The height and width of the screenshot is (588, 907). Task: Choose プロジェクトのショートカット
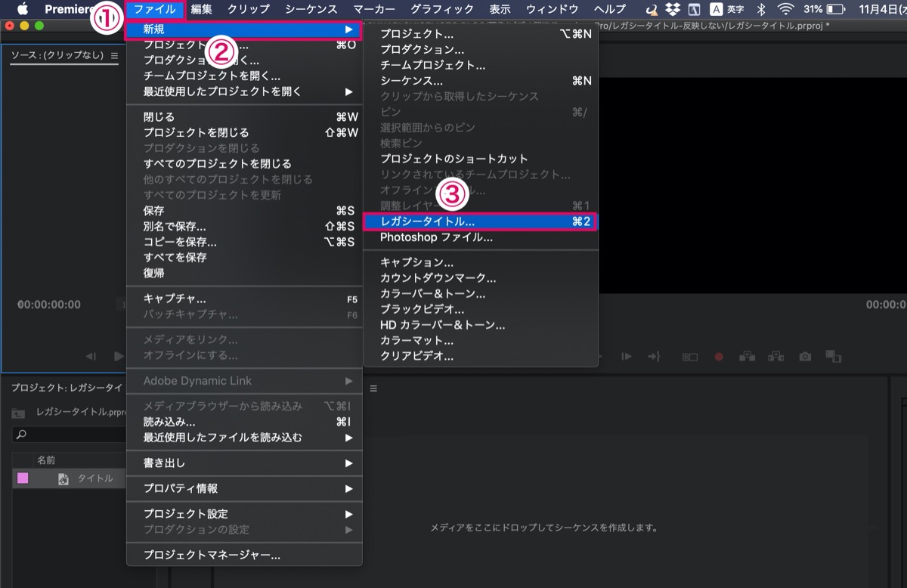[480, 159]
